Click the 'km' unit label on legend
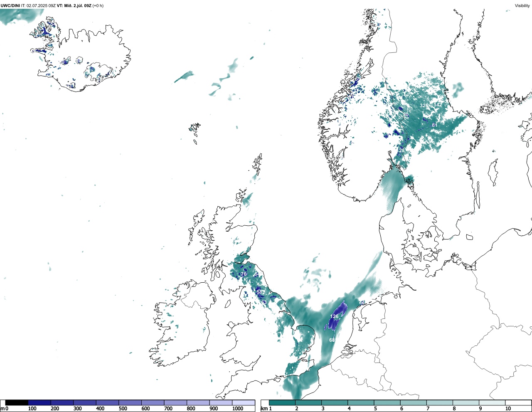Viewport: 532px width, 412px height. 264,409
